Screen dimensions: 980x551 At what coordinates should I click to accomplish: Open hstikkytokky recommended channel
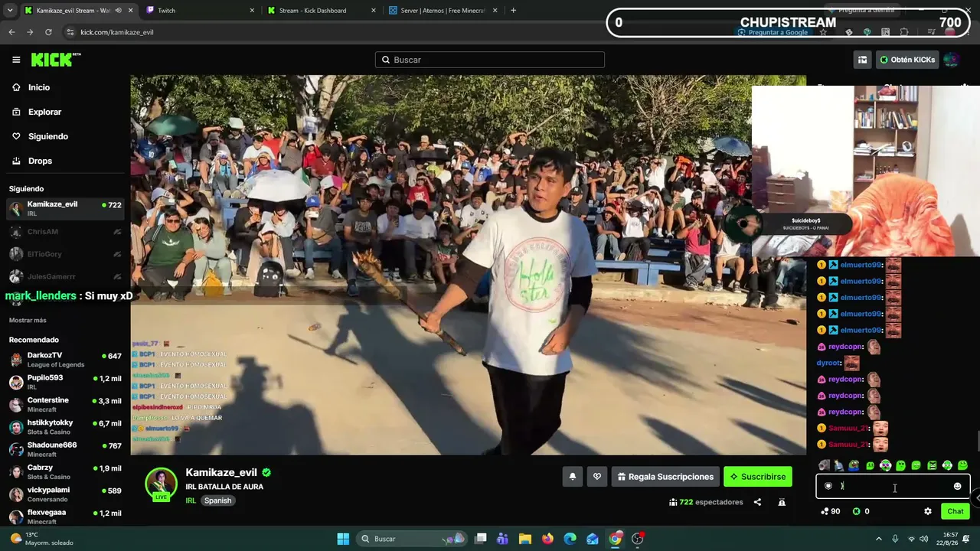(64, 427)
